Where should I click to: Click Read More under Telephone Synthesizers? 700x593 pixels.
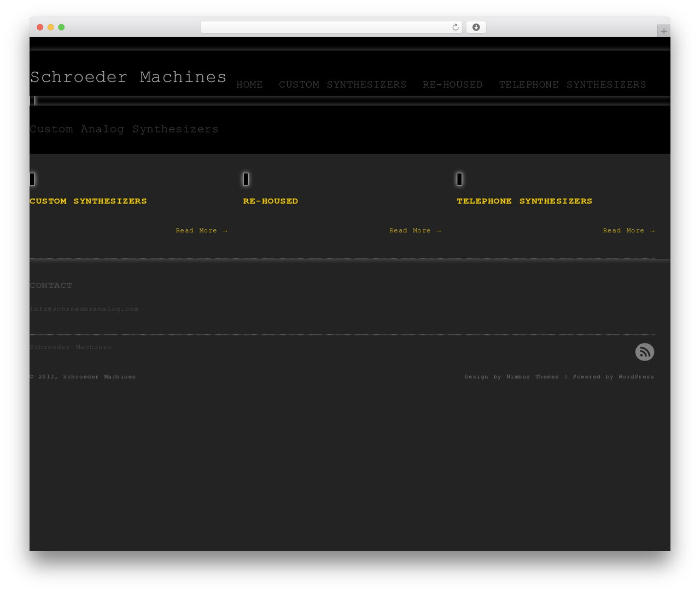628,230
